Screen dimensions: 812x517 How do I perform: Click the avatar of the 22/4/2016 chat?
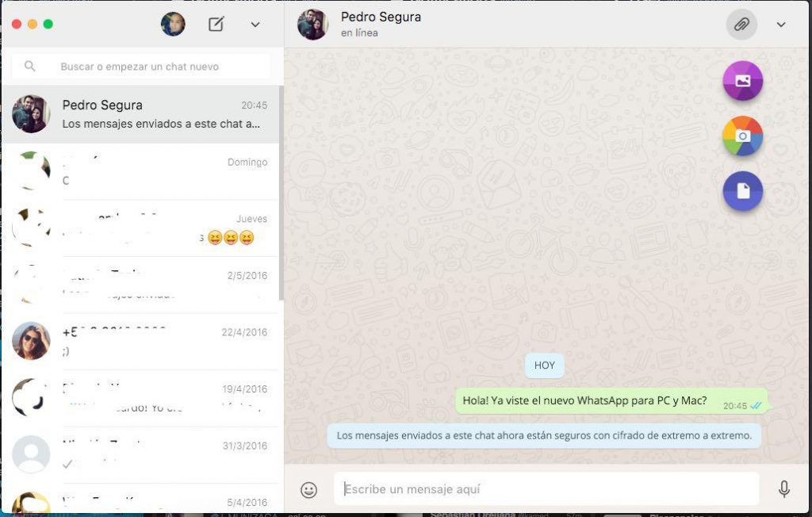31,341
